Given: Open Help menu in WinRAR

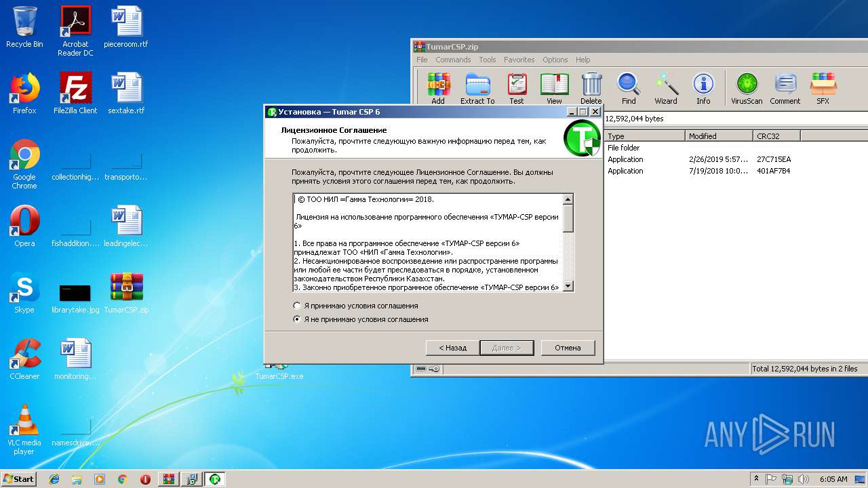Looking at the screenshot, I should pos(583,60).
